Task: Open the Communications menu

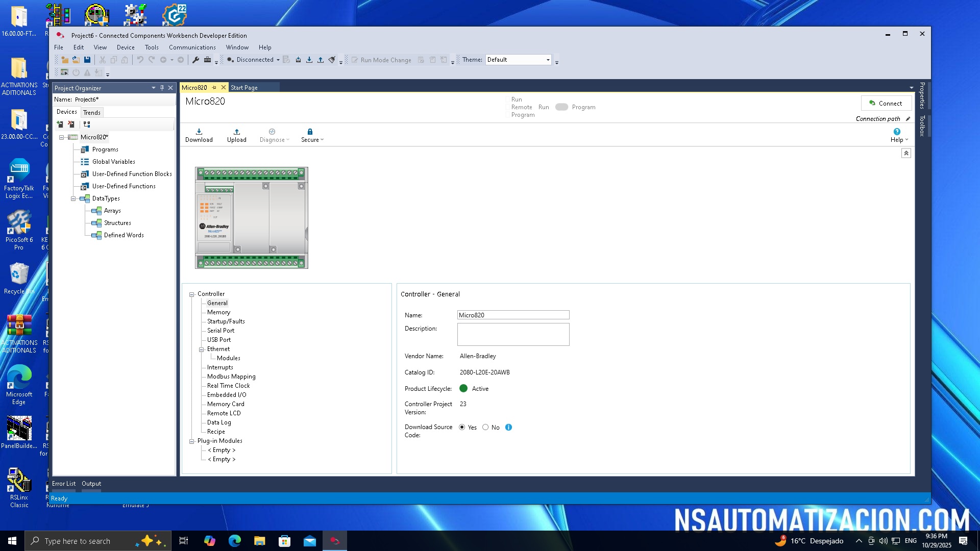Action: click(192, 47)
